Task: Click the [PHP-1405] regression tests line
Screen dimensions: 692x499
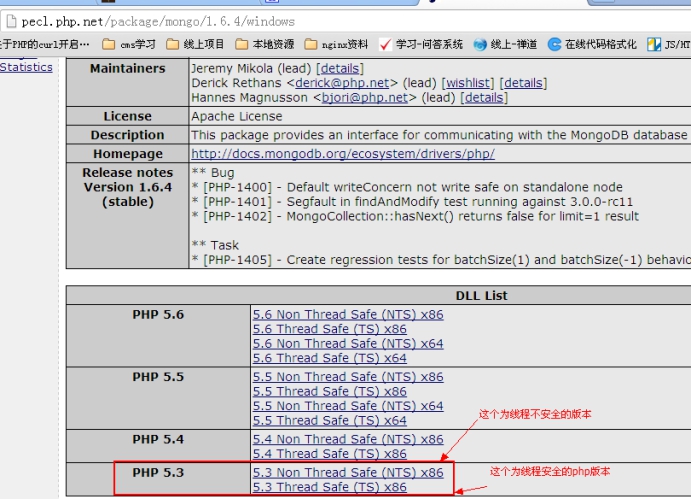Action: [441, 260]
